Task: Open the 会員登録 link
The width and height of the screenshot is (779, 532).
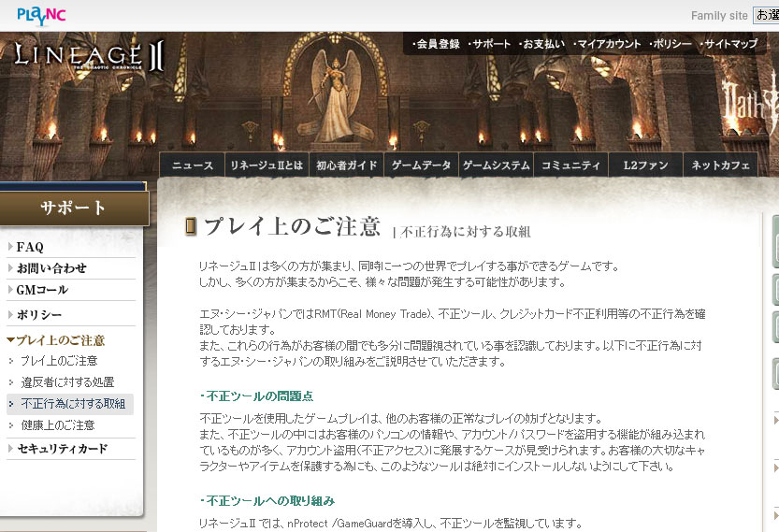Action: (x=436, y=44)
